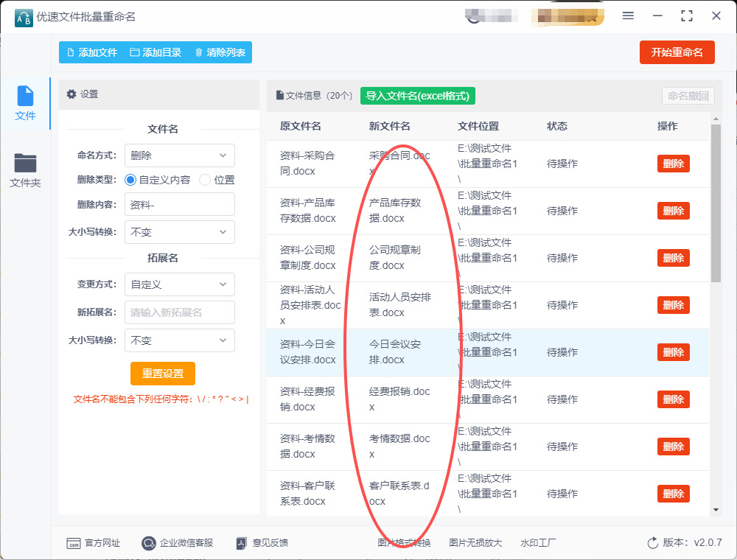
Task: Switch to the 文件夹 sidebar tab
Action: coord(25,170)
